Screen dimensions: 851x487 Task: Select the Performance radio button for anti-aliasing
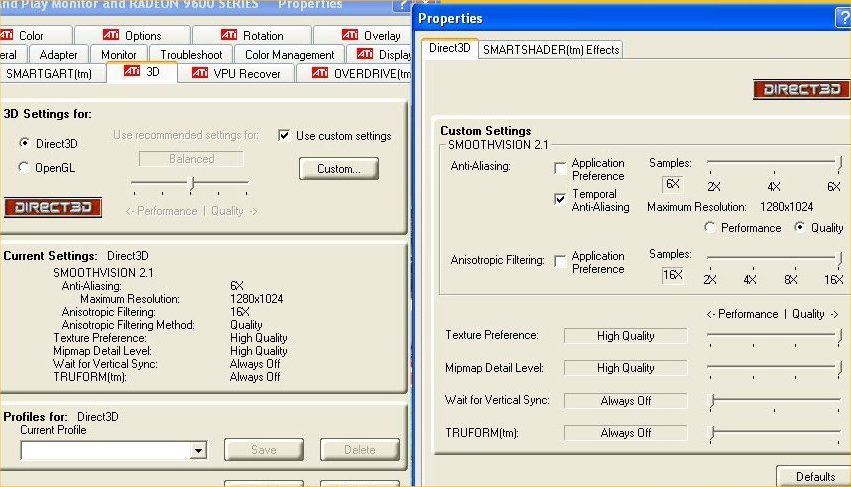click(x=709, y=227)
